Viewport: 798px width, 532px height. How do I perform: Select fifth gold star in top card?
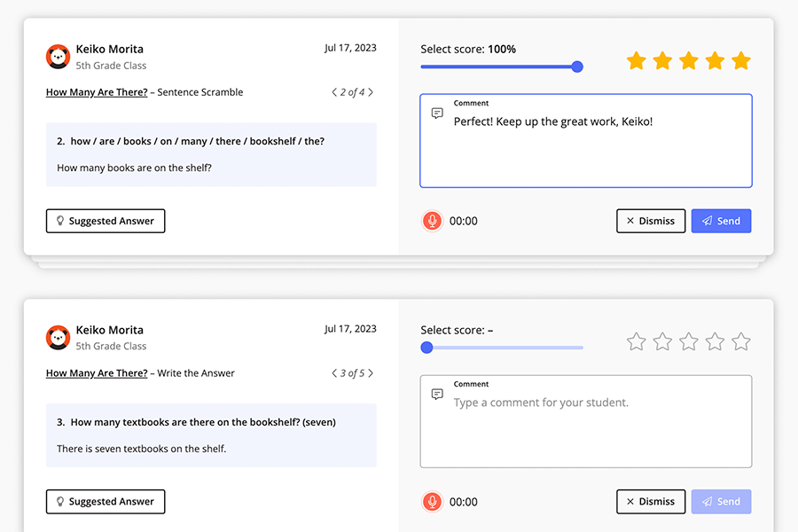pyautogui.click(x=741, y=60)
